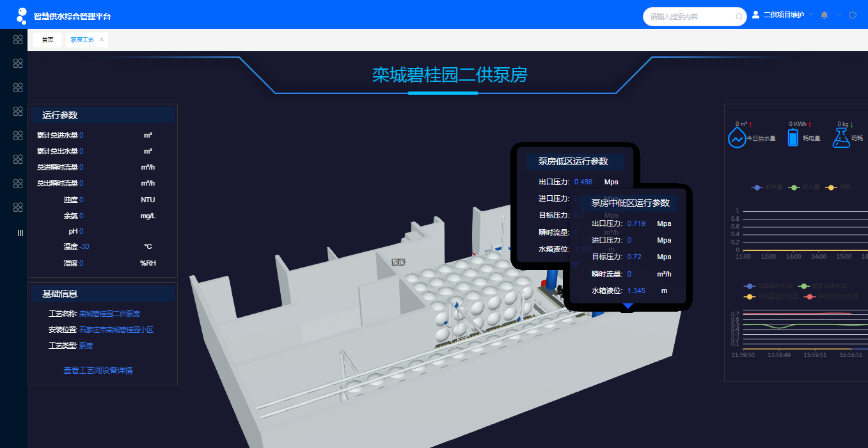Viewport: 868px width, 448px height.
Task: Switch to the 首页 tab
Action: [48, 40]
